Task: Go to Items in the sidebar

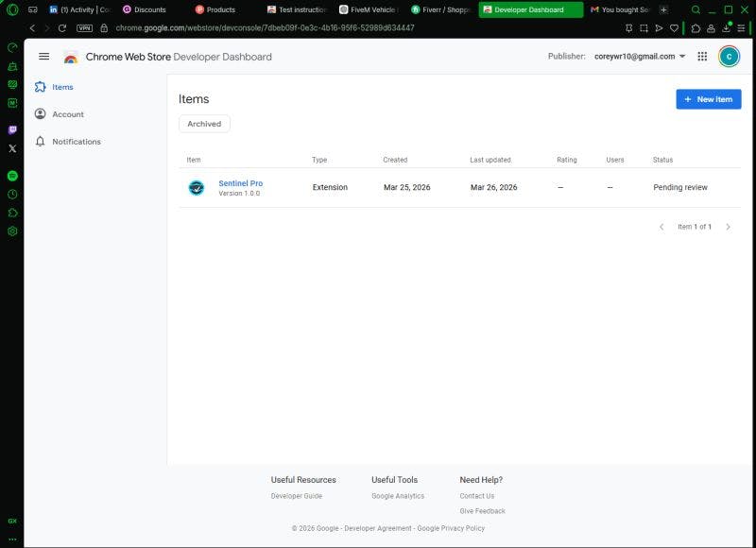Action: [62, 87]
